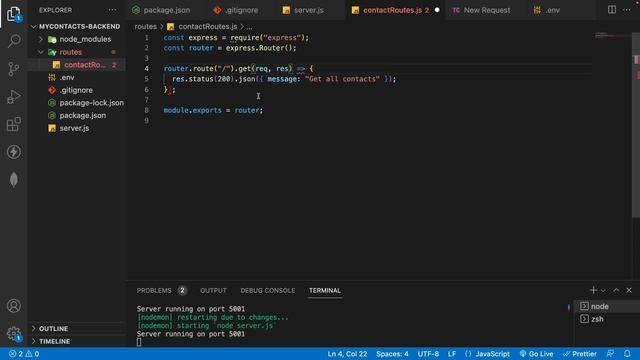
Task: Click the feedback icon in status bar
Action: pos(611,353)
